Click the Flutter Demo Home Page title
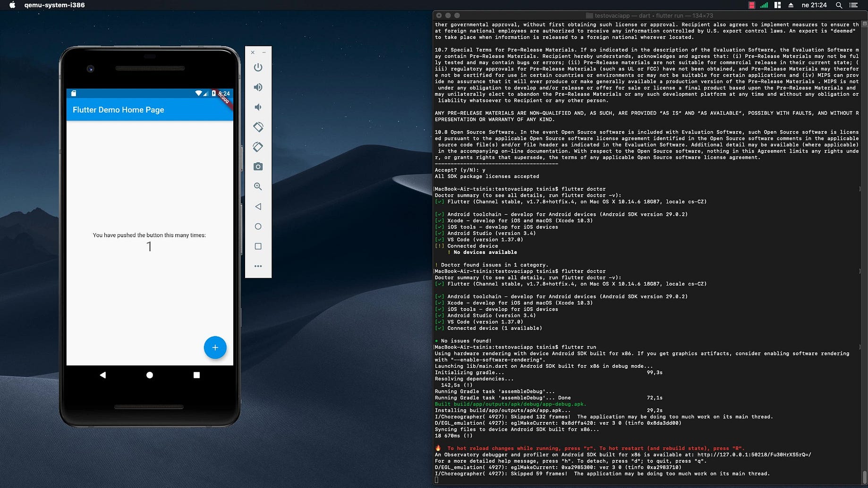The width and height of the screenshot is (868, 488). coord(119,109)
